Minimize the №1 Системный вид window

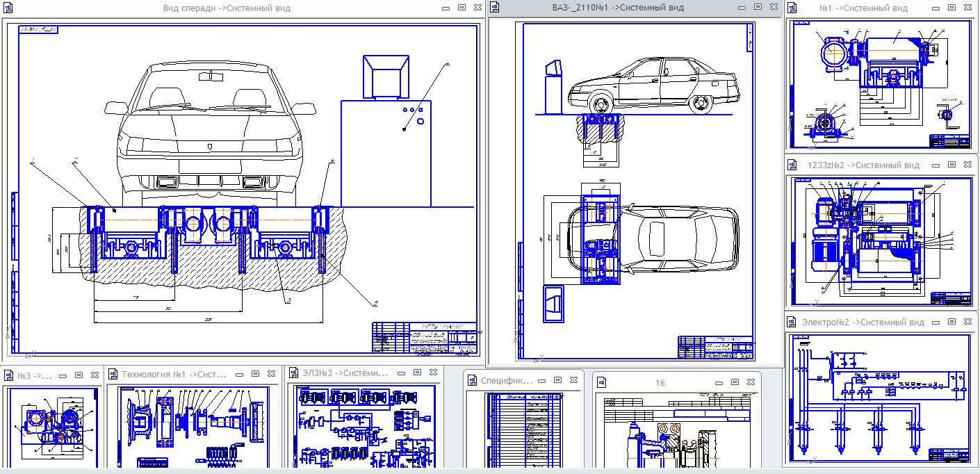936,8
